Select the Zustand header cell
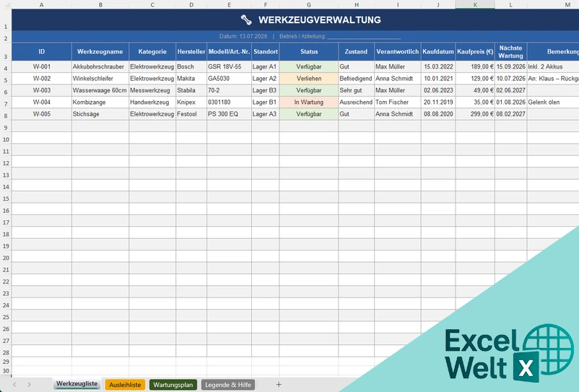This screenshot has width=579, height=392. click(x=357, y=52)
